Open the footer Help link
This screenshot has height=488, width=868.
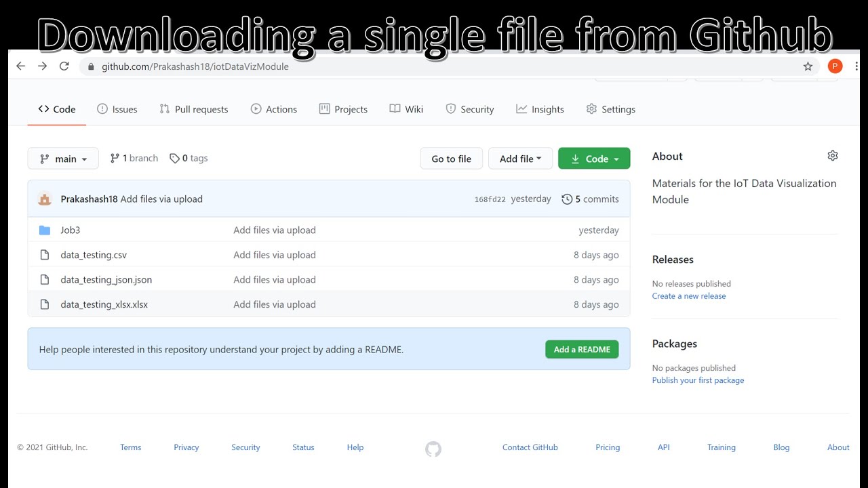[355, 447]
